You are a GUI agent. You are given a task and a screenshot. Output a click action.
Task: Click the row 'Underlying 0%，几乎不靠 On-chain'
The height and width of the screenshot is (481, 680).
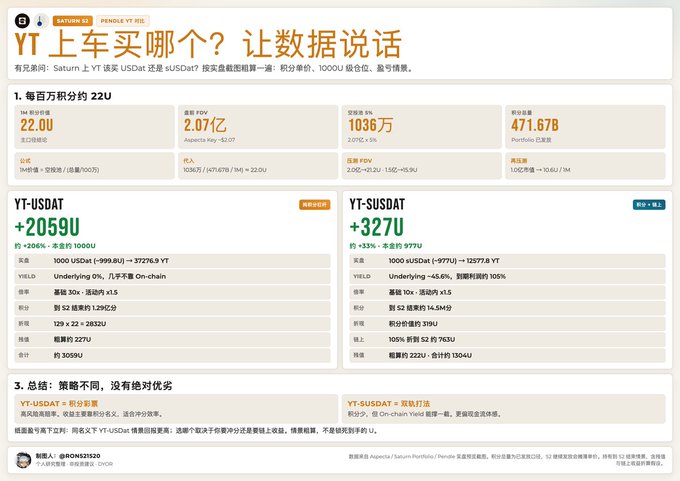(x=173, y=276)
